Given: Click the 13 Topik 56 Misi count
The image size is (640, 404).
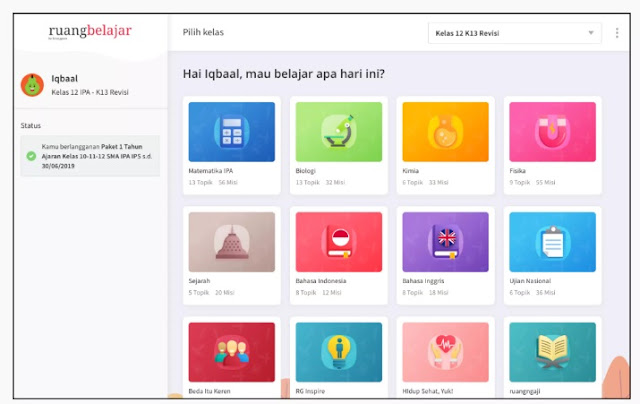Looking at the screenshot, I should click(213, 182).
